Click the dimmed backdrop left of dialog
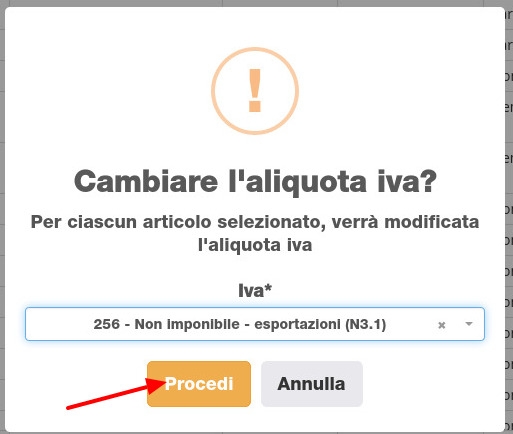The image size is (513, 434). [2, 217]
